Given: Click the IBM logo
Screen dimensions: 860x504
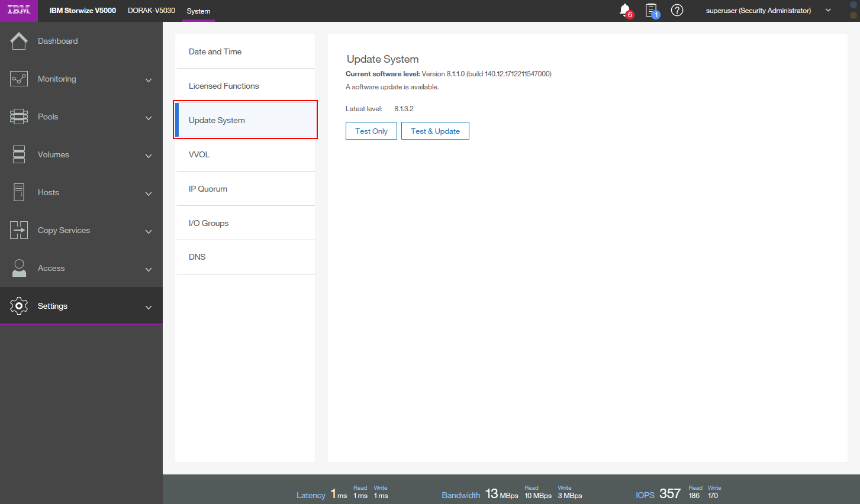Looking at the screenshot, I should (19, 11).
